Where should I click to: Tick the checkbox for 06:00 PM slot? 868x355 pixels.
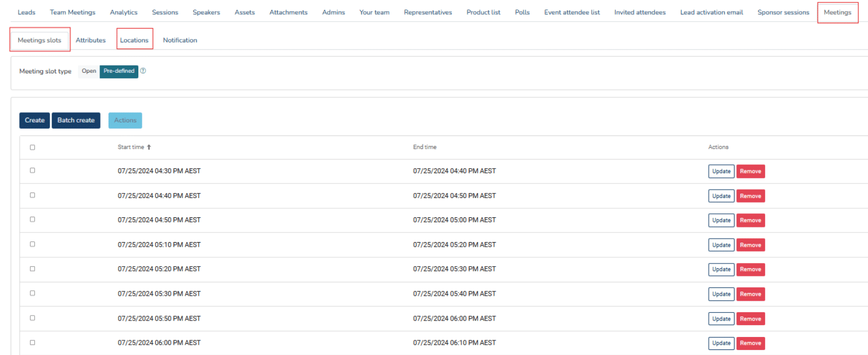point(32,343)
